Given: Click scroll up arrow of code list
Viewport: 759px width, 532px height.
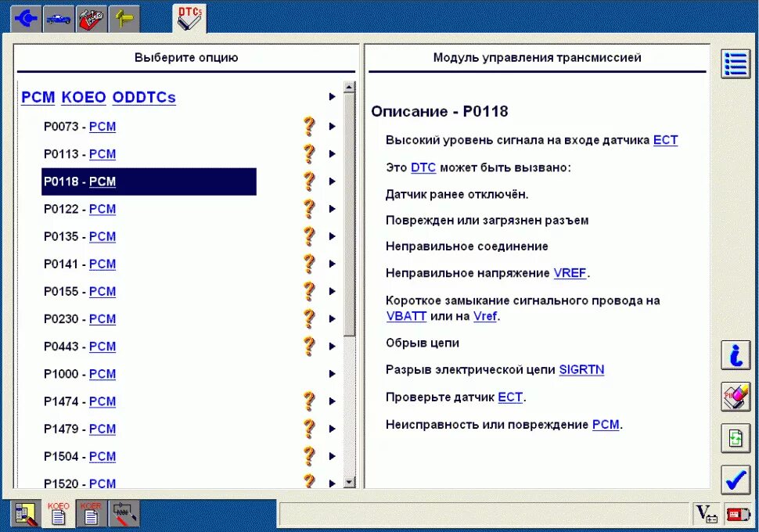Looking at the screenshot, I should point(349,87).
